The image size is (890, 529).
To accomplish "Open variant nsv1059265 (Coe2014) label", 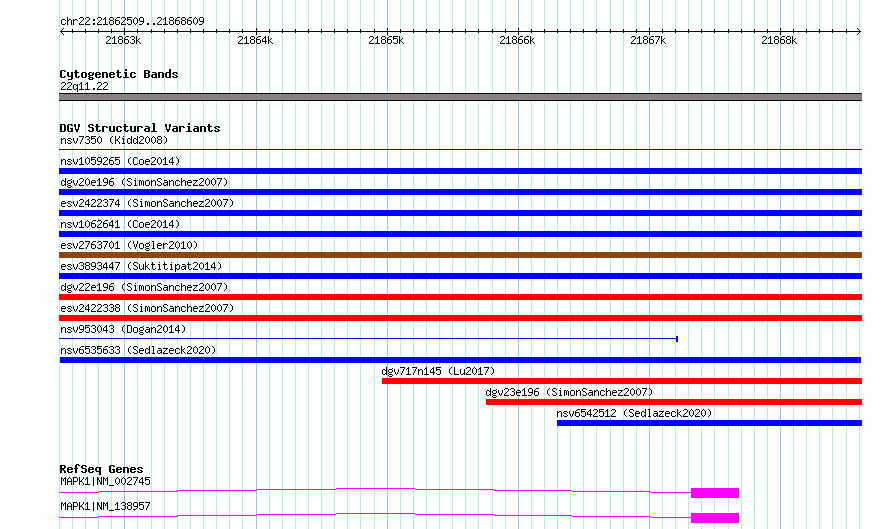I will (x=120, y=161).
